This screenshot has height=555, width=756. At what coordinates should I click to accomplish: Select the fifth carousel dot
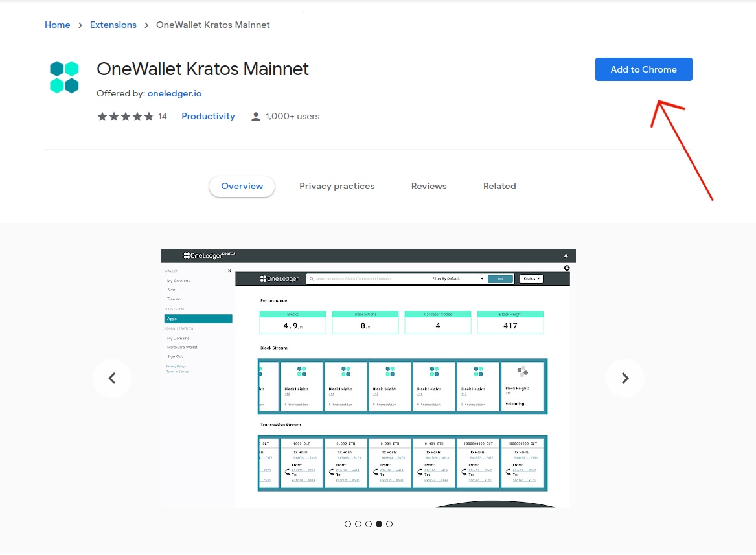coord(389,524)
